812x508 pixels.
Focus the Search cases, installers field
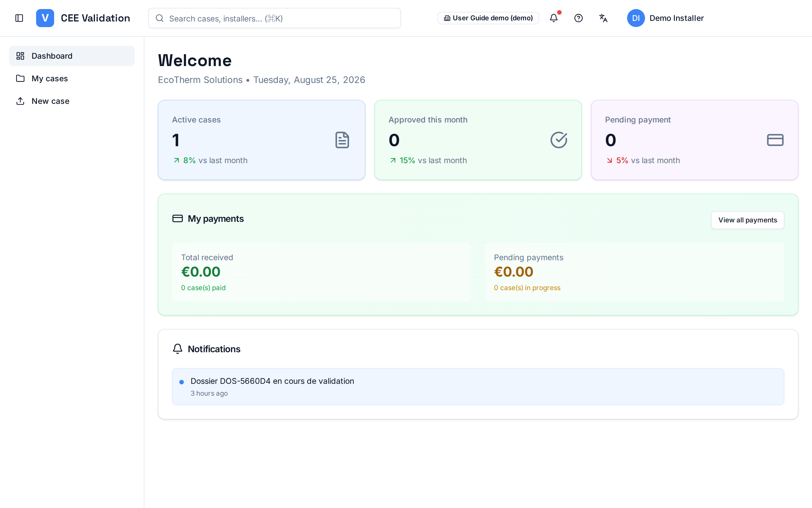click(274, 18)
